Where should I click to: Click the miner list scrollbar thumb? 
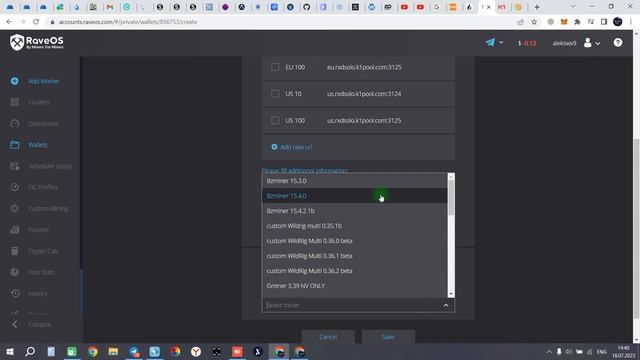[x=451, y=198]
